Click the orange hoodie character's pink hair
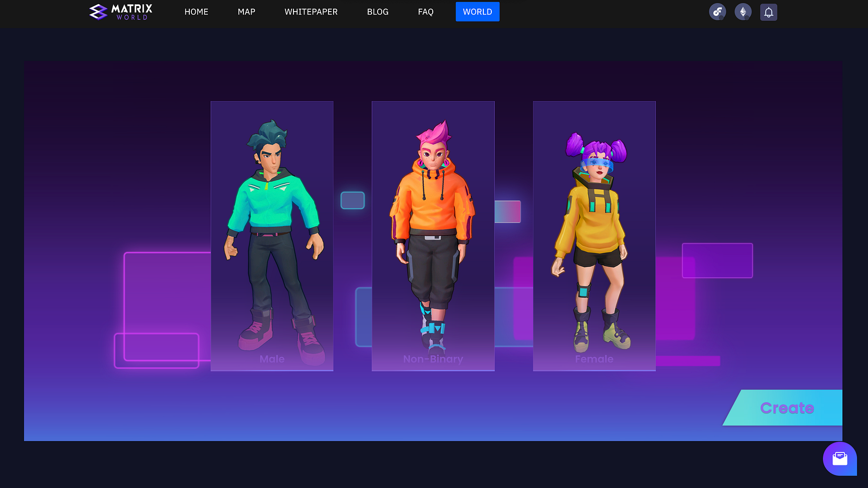868x488 pixels. coord(434,133)
